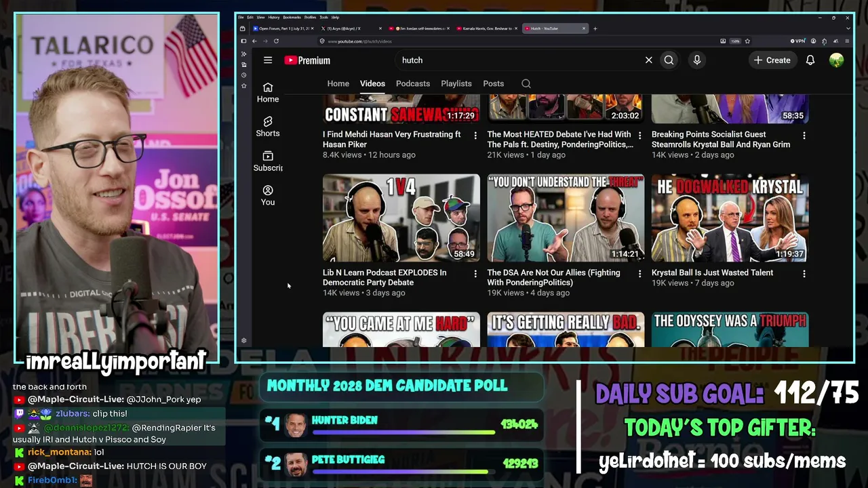Image resolution: width=868 pixels, height=488 pixels.
Task: Select the channel Videos tab
Action: pos(372,83)
